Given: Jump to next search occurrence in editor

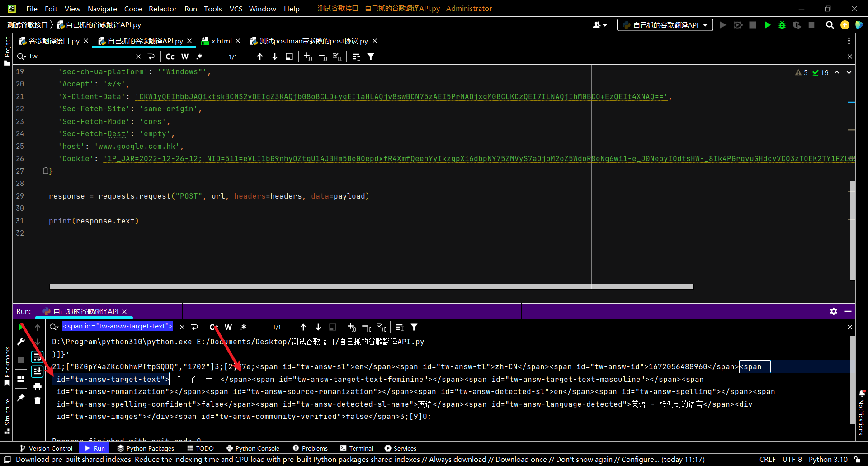Looking at the screenshot, I should 275,57.
